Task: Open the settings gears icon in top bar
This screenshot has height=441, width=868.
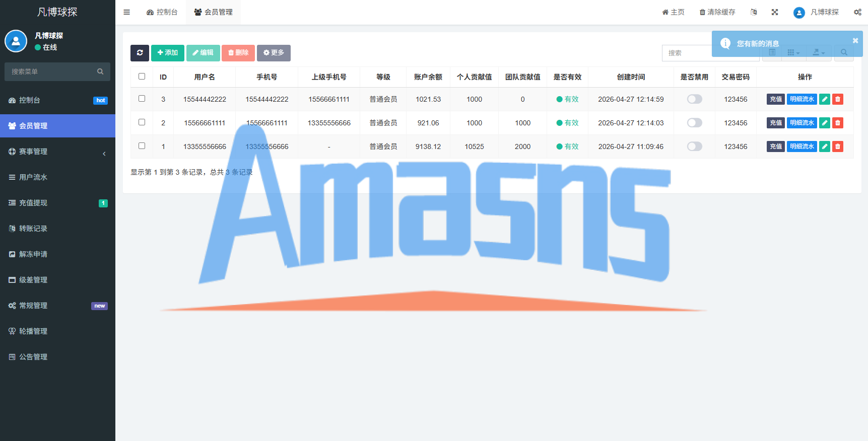Action: tap(857, 12)
